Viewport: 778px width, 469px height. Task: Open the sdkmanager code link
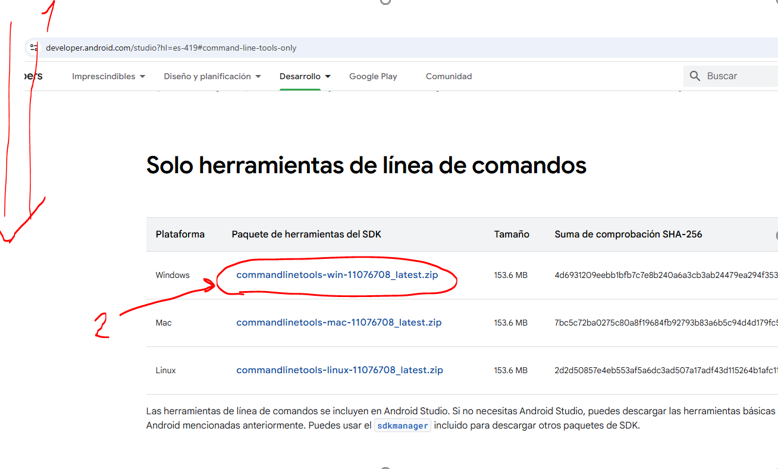[402, 426]
